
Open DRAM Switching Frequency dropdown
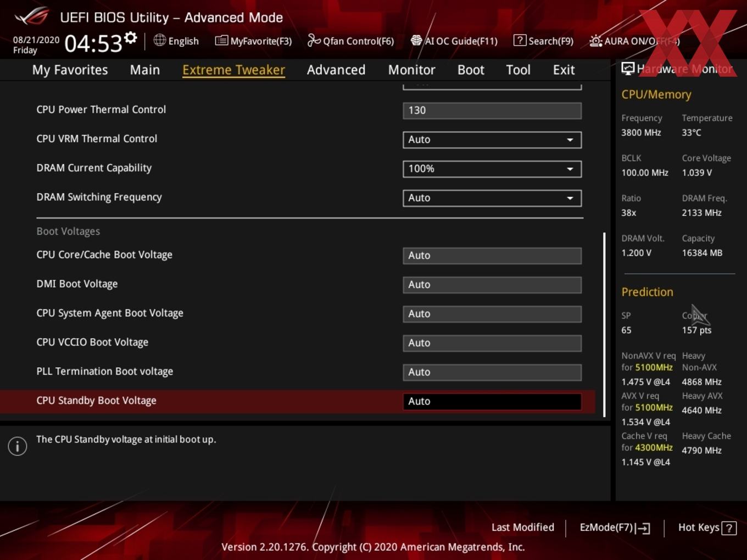pos(492,198)
